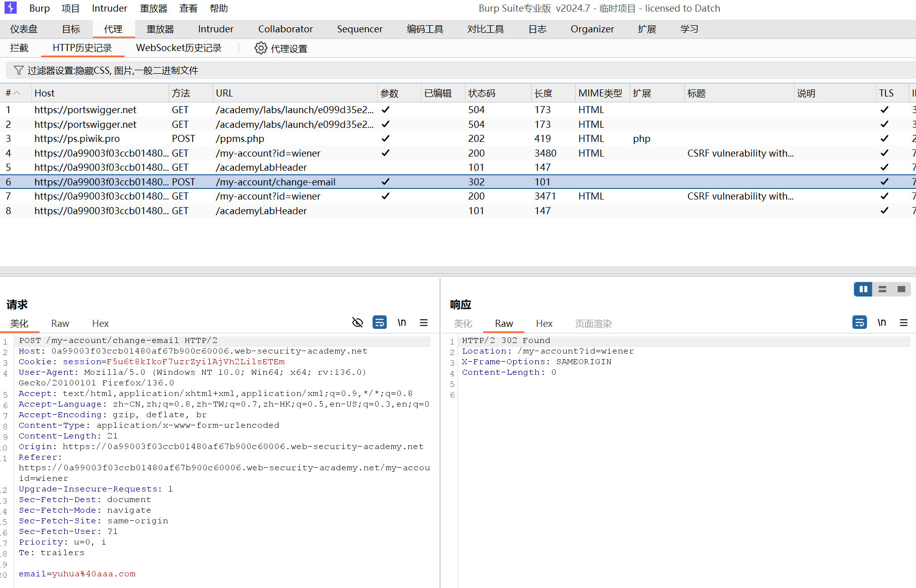Switch request view to Hex
This screenshot has width=916, height=588.
tap(100, 323)
